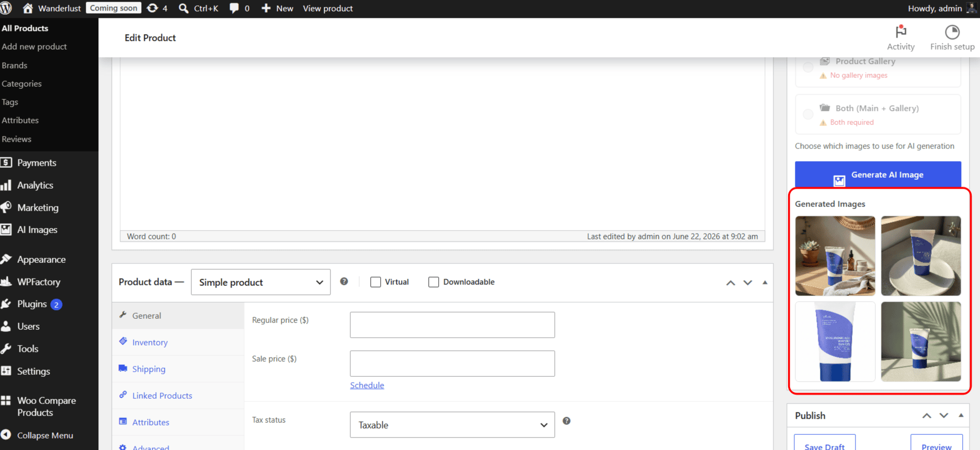
Task: Select the Both (Main + Gallery) radio
Action: click(x=808, y=114)
